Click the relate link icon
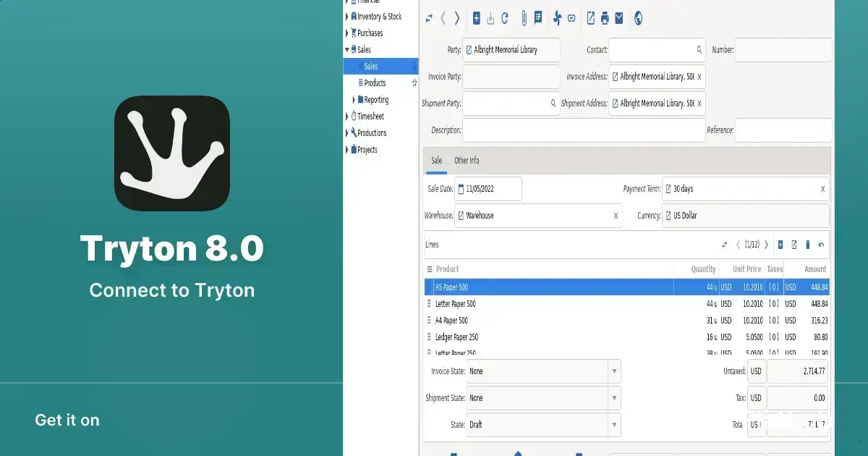Screen dimensions: 868x456 (571, 19)
